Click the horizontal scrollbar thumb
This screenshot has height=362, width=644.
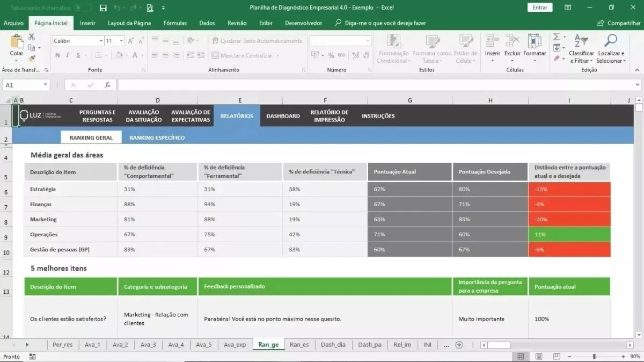(499, 345)
